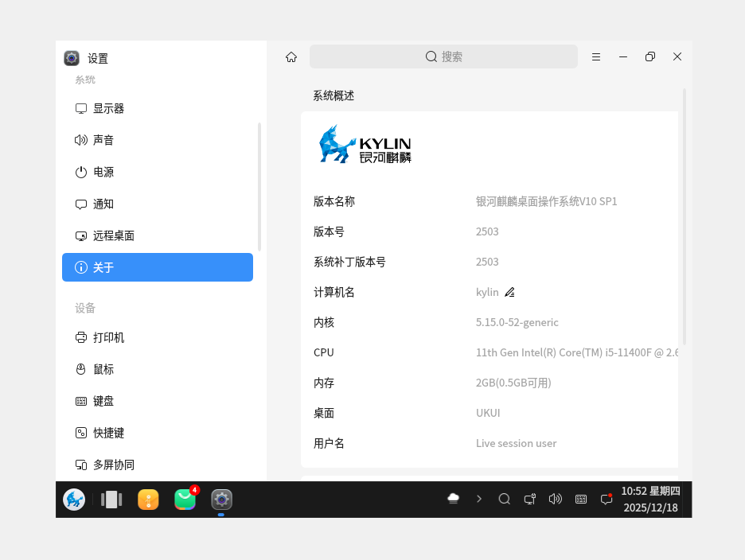Image resolution: width=745 pixels, height=560 pixels.
Task: Go to settings home page icon
Action: 291,57
